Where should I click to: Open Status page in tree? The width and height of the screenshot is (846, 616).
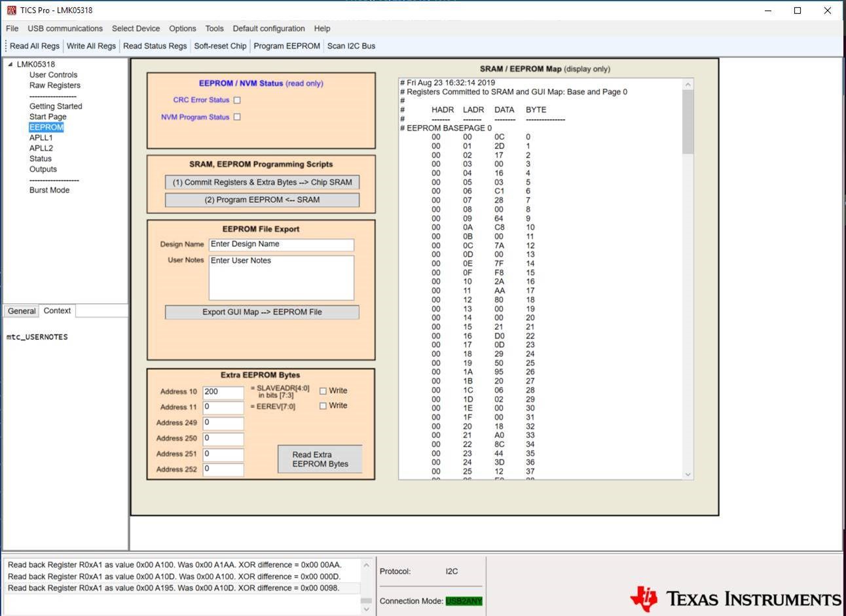tap(40, 158)
